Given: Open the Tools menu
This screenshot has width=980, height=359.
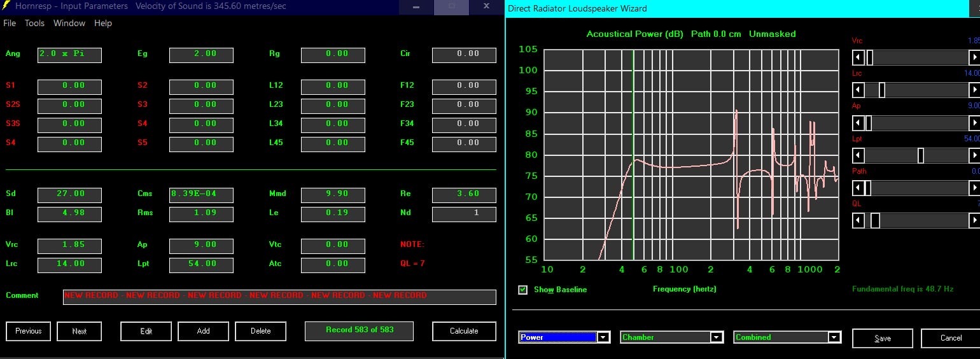Looking at the screenshot, I should (34, 23).
